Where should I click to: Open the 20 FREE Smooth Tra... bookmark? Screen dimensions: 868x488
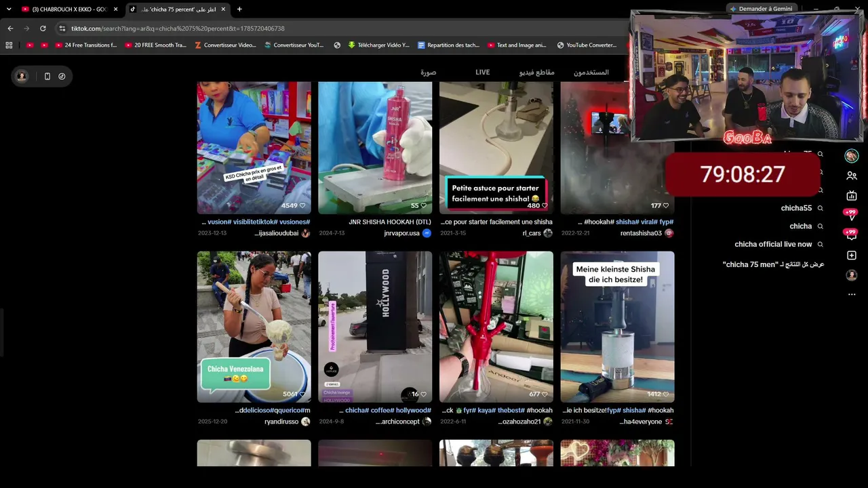[x=155, y=45]
